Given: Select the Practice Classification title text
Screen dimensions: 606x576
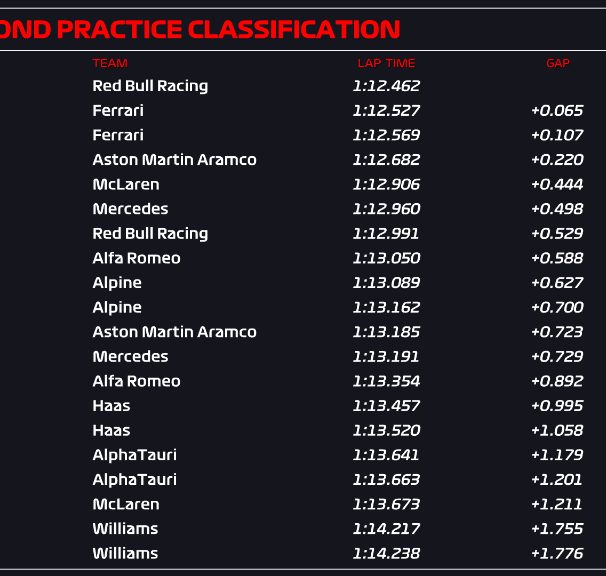Looking at the screenshot, I should 200,29.
